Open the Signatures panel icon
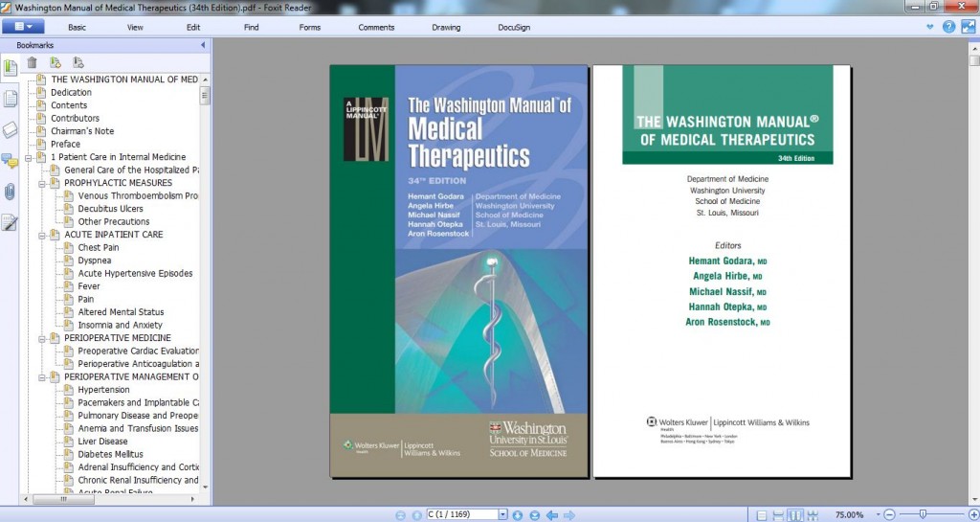Image resolution: width=980 pixels, height=522 pixels. click(x=10, y=222)
